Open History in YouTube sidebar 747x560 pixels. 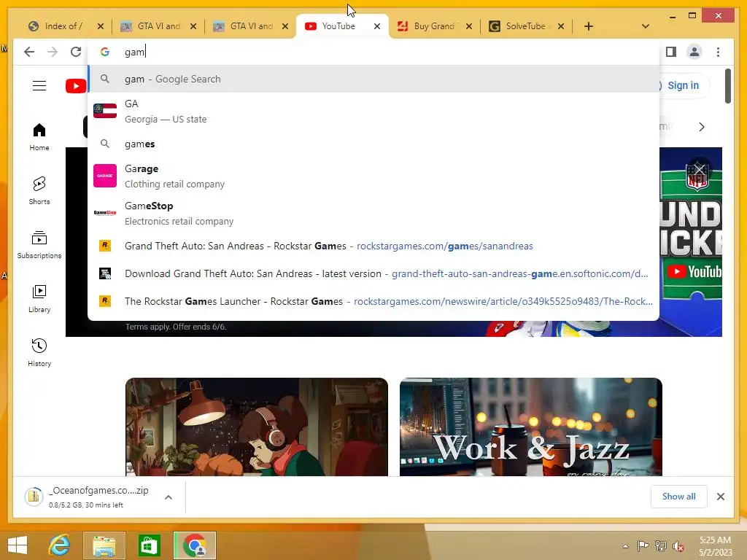pyautogui.click(x=39, y=352)
